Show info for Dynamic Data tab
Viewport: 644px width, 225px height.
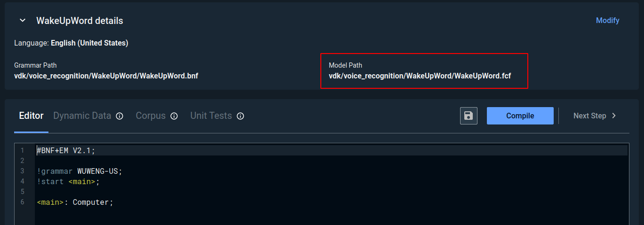(x=119, y=116)
